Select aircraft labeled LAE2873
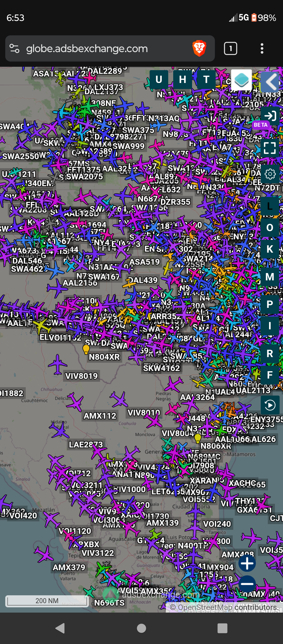283x644 pixels. [x=86, y=445]
